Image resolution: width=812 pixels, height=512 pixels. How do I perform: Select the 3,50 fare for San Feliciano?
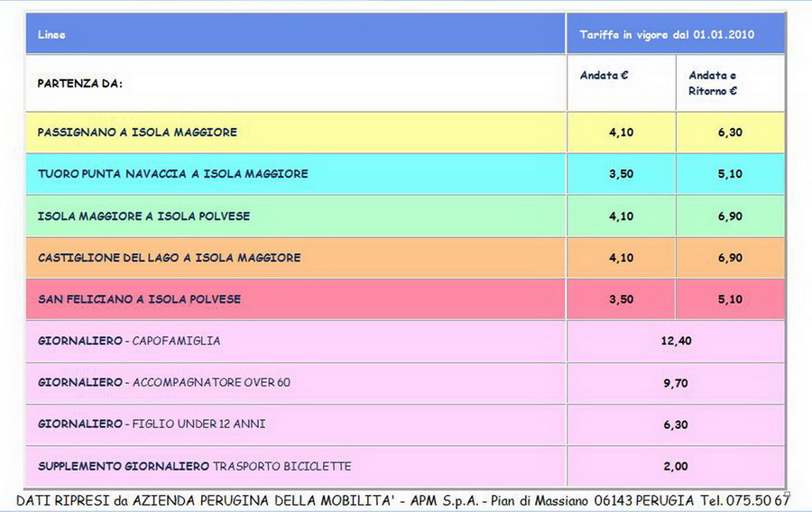(621, 299)
